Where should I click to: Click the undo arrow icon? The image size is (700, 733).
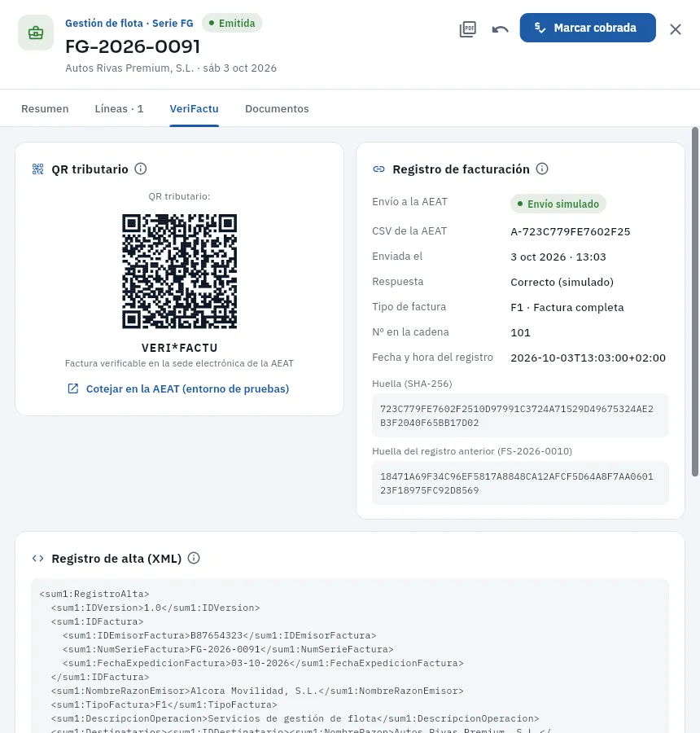(x=500, y=29)
